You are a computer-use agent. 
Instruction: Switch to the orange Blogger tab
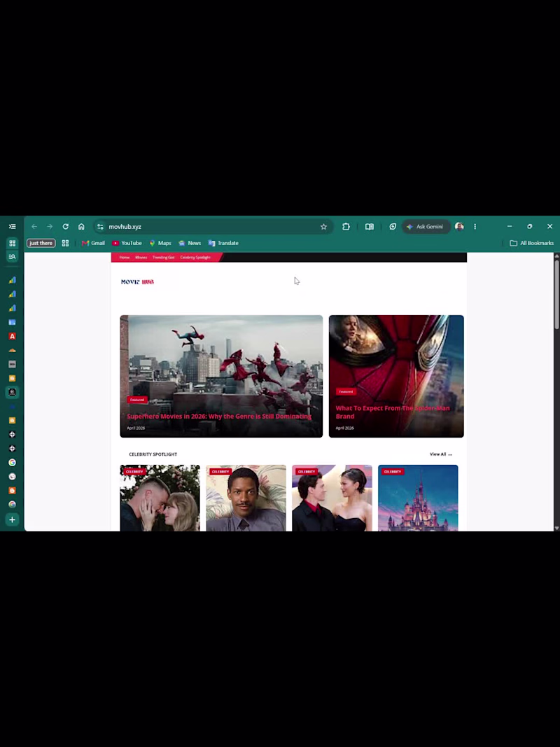coord(13,491)
